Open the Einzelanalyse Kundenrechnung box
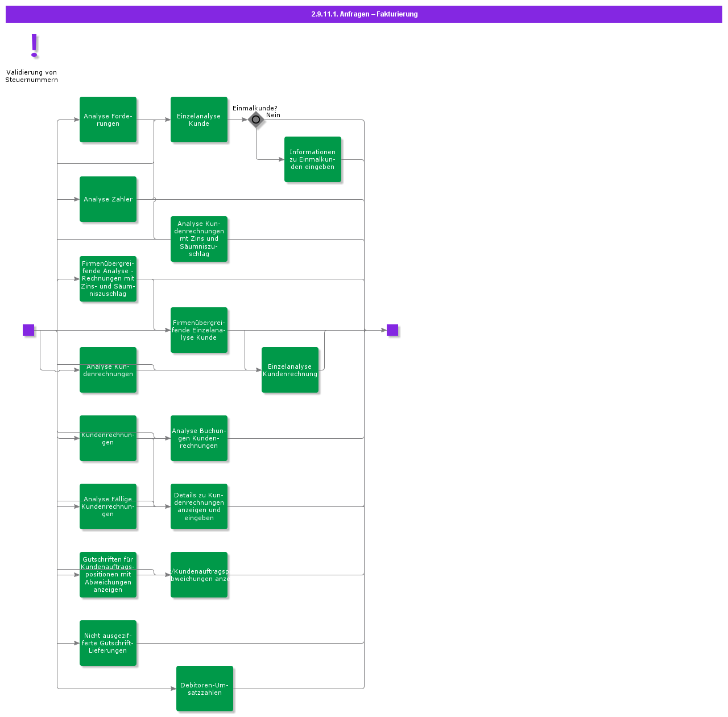728x717 pixels. pyautogui.click(x=290, y=370)
